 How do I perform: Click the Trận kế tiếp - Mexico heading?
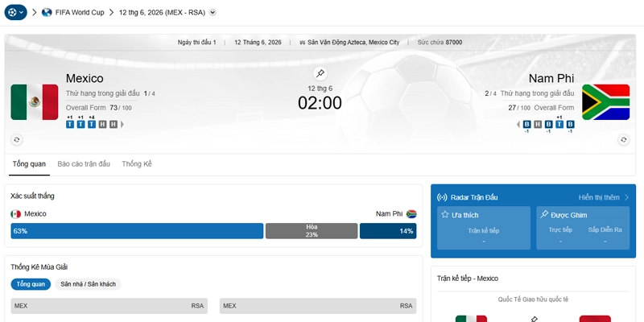[x=468, y=279]
